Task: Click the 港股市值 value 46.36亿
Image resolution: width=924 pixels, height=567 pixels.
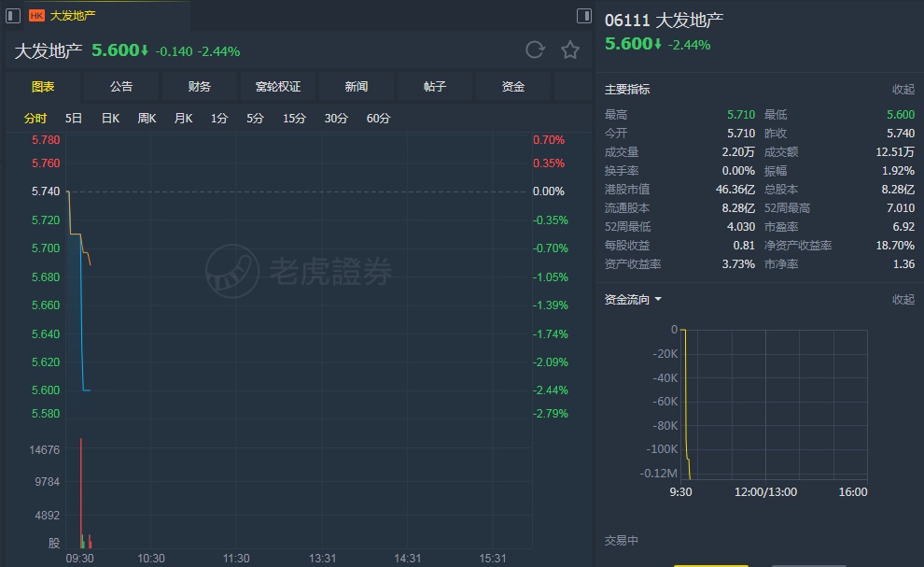Action: (735, 190)
